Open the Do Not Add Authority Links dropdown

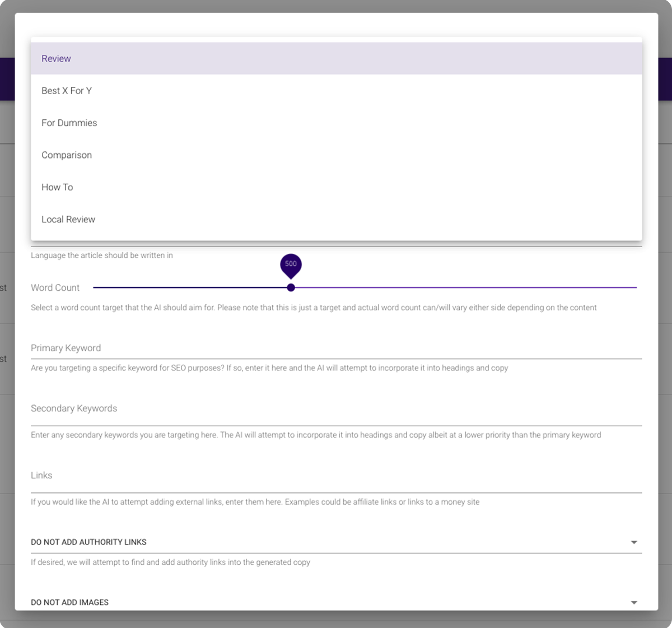pyautogui.click(x=330, y=542)
